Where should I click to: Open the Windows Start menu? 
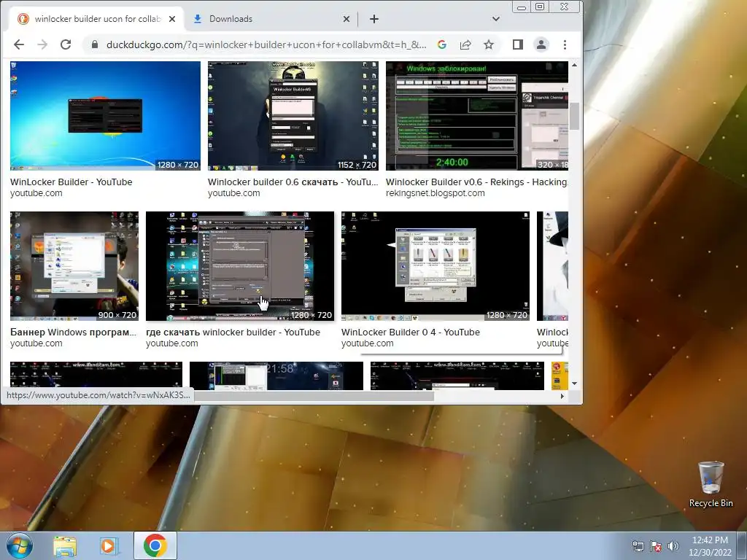[x=20, y=545]
